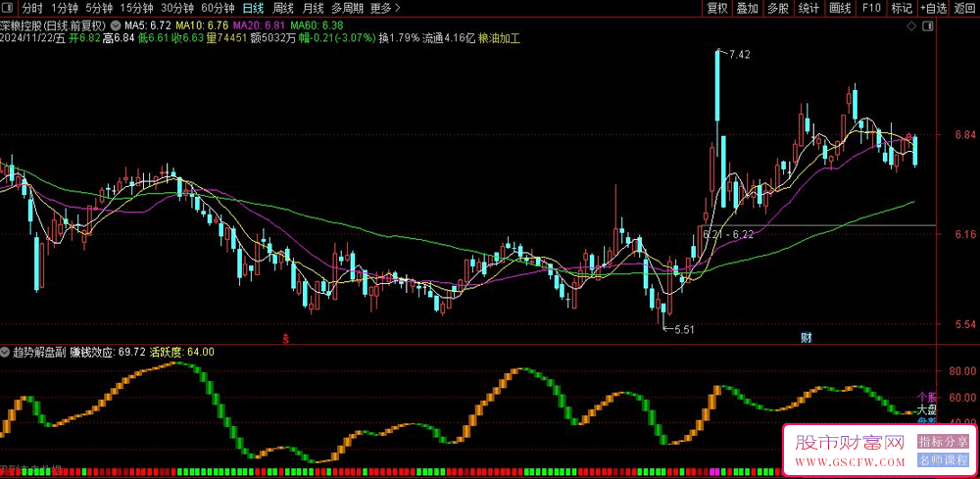Click the 财 financial event marker
This screenshot has height=479, width=980.
pos(807,338)
